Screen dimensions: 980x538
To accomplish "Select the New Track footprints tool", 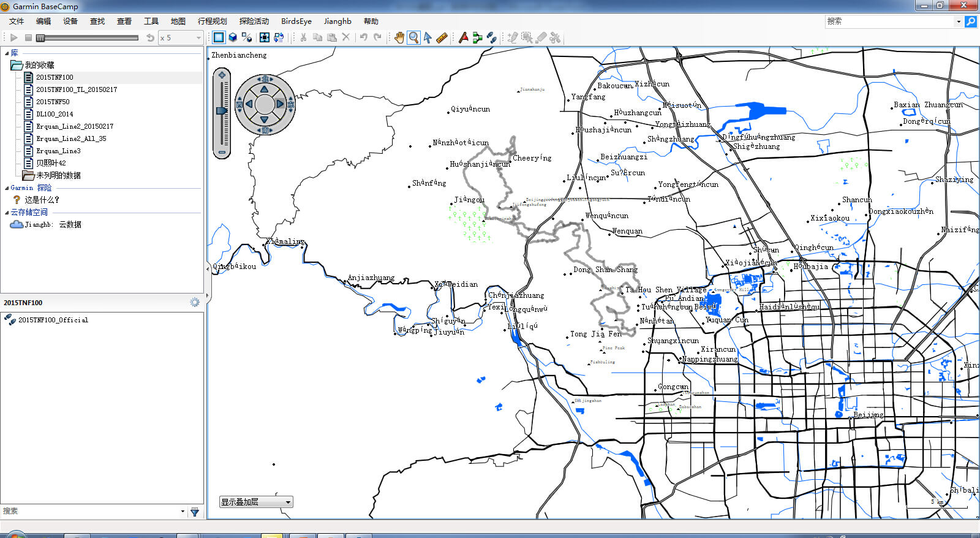I will (x=491, y=37).
